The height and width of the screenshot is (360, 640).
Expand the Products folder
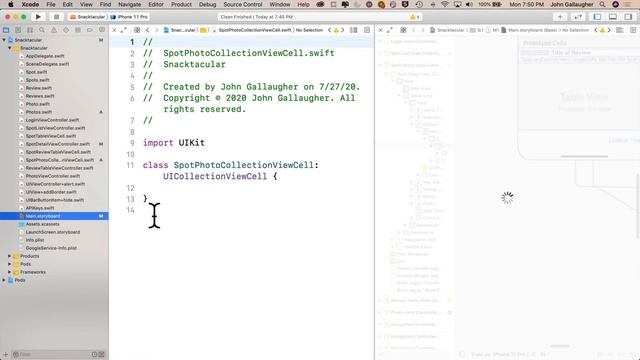(10, 256)
